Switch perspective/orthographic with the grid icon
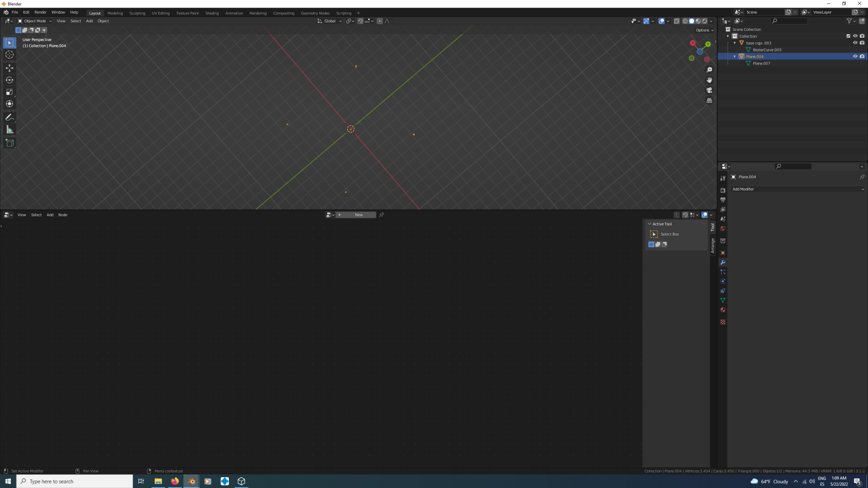 (x=709, y=100)
